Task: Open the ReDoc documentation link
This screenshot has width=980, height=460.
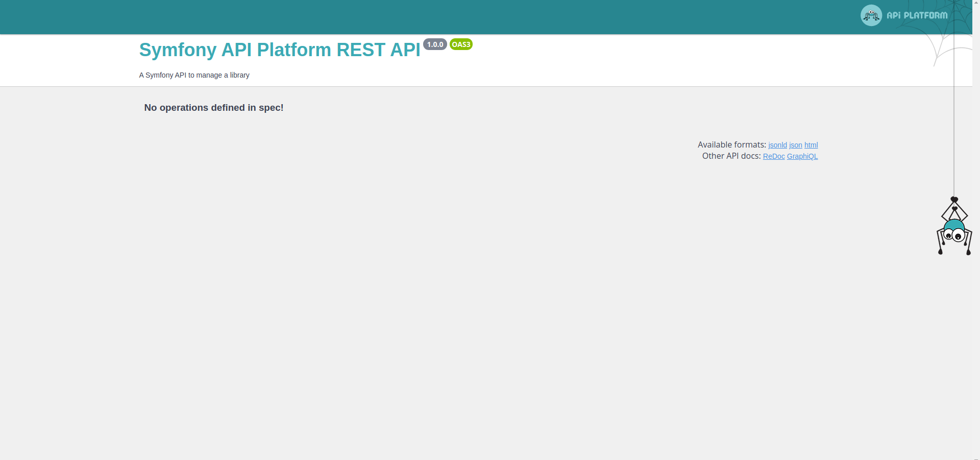Action: (773, 156)
